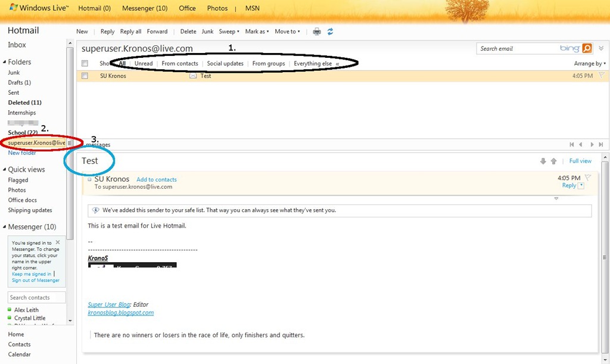Click Junk in toolbar
The image size is (610, 364).
point(207,32)
